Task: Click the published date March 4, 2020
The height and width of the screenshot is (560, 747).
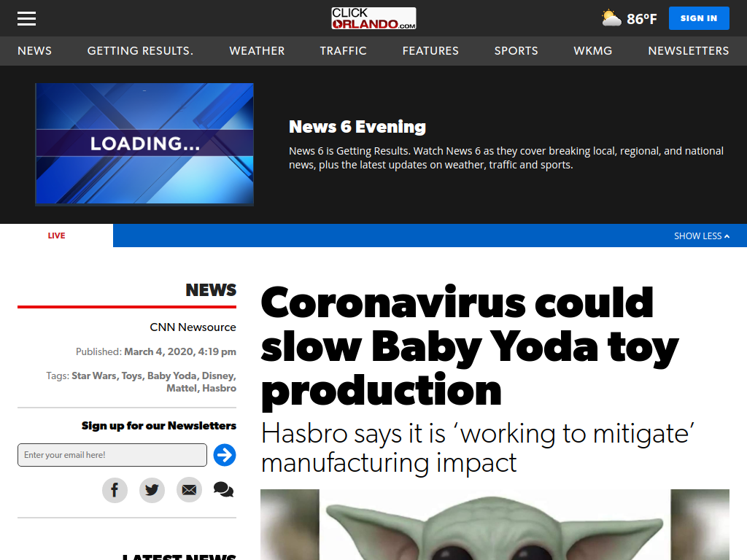Action: pyautogui.click(x=180, y=352)
